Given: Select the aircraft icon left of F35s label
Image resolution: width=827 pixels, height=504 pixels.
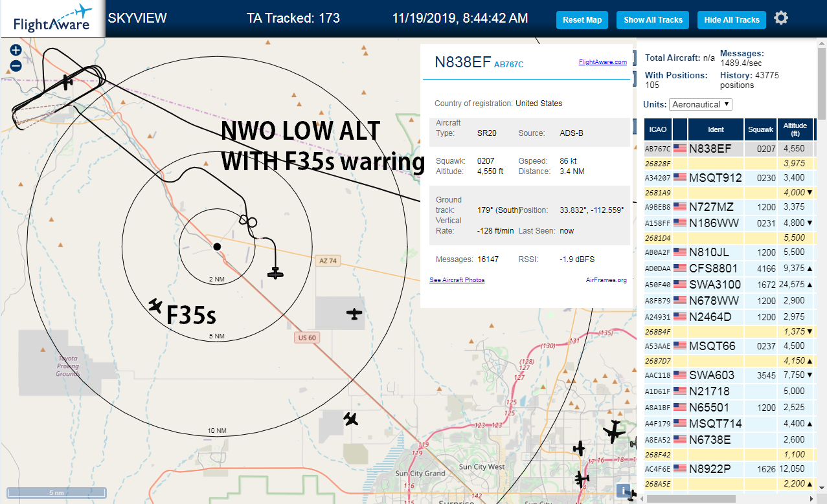Looking at the screenshot, I should point(155,305).
